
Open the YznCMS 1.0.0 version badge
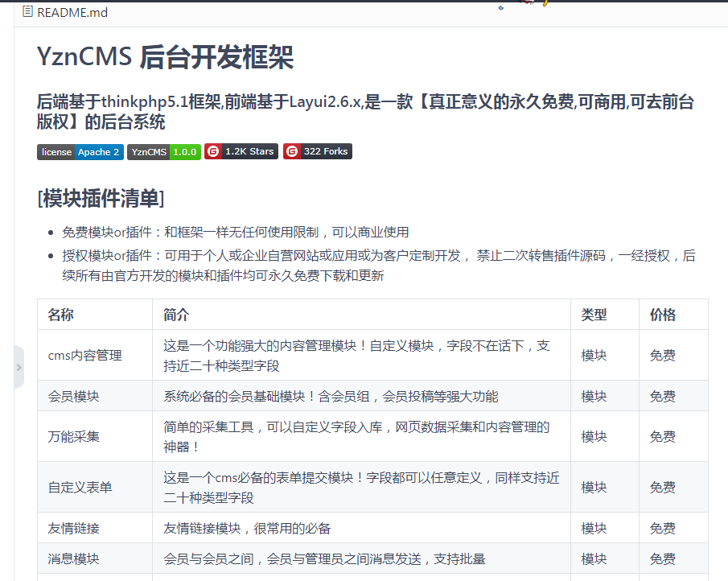(x=164, y=151)
